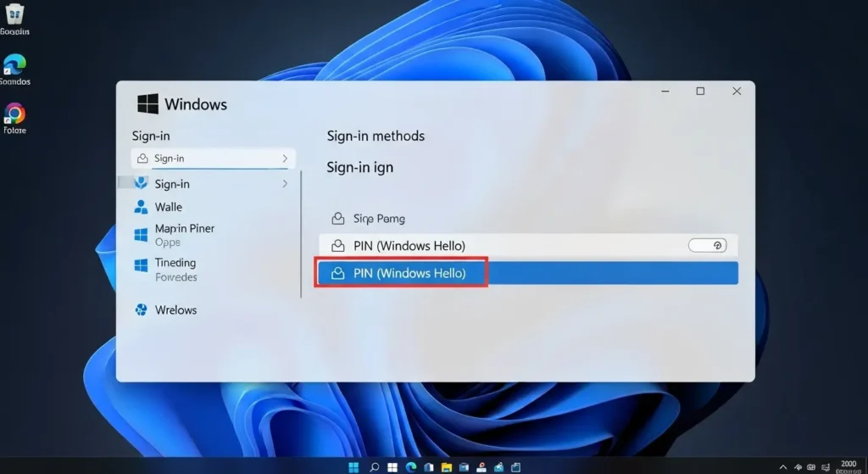Image resolution: width=868 pixels, height=474 pixels.
Task: Open File Explorer folder on the taskbar
Action: (x=446, y=467)
